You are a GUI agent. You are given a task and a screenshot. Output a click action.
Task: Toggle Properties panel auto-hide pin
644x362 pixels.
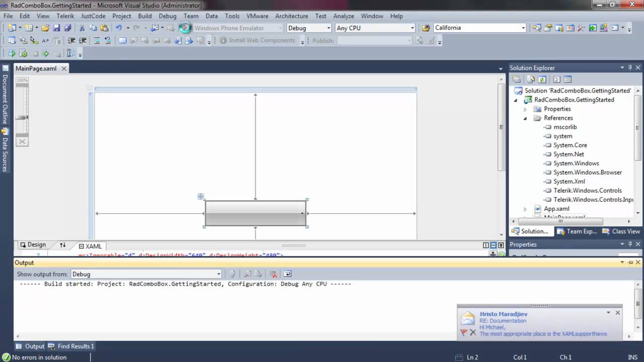pyautogui.click(x=630, y=244)
